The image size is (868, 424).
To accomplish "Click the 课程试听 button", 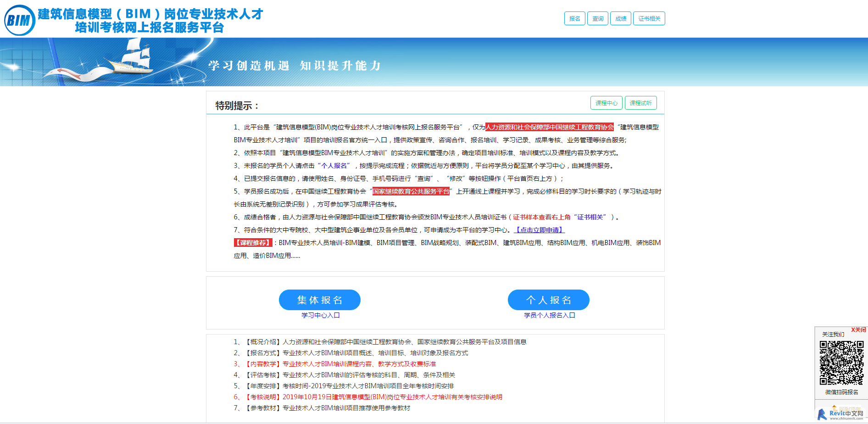I will 640,103.
